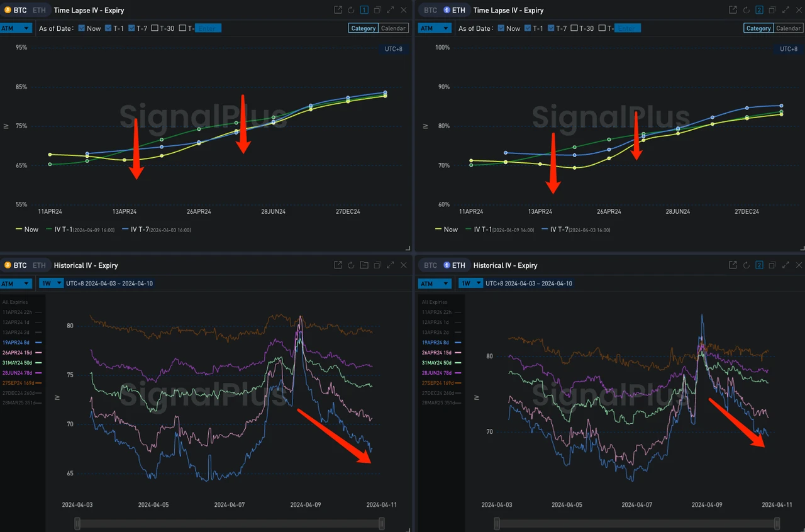This screenshot has width=805, height=532.
Task: Open the ATM dropdown on BTC Time Lapse panel
Action: point(15,28)
